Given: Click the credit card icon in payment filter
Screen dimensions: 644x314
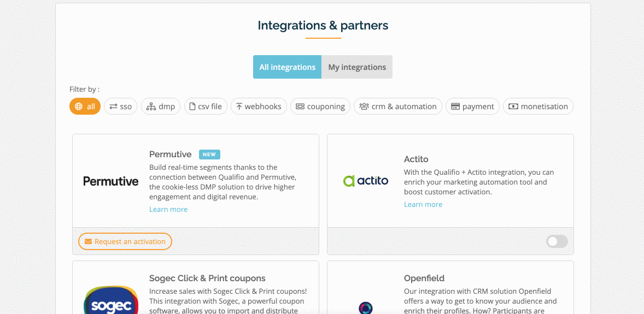Looking at the screenshot, I should click(455, 106).
